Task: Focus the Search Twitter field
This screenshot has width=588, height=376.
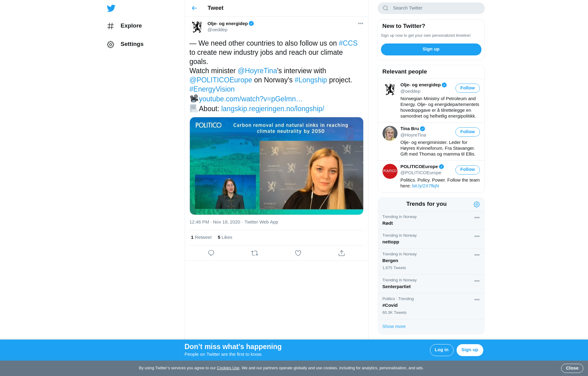Action: [435, 8]
